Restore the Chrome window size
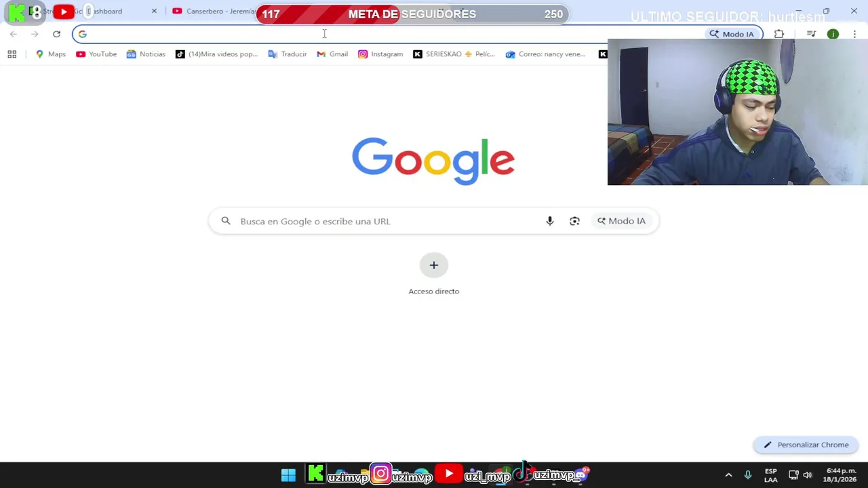The image size is (868, 488). (826, 11)
